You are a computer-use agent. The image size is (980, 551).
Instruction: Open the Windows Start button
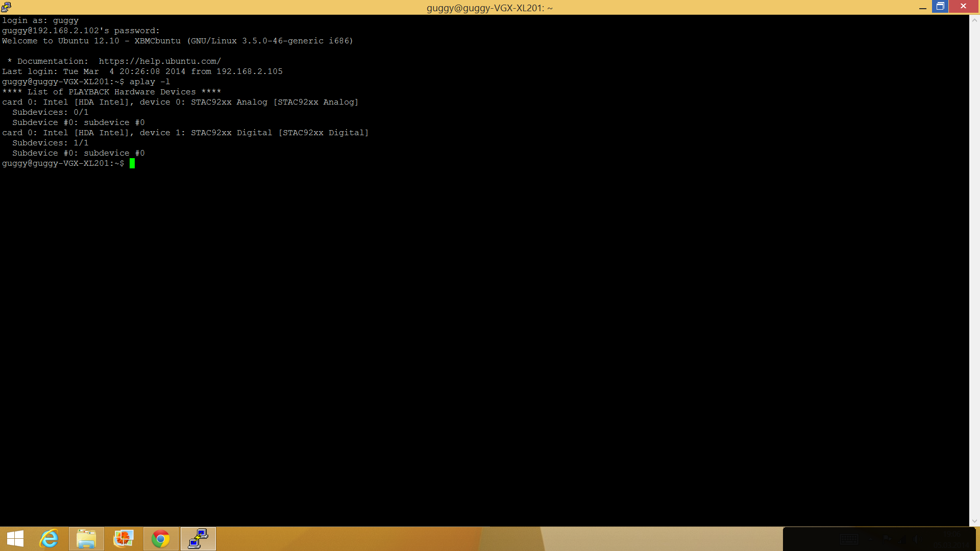click(15, 539)
